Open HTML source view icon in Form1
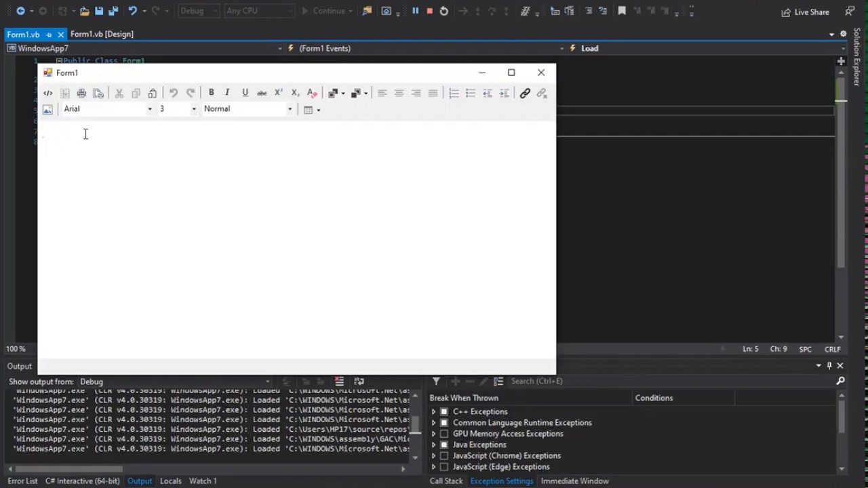The height and width of the screenshot is (488, 868). (x=47, y=93)
